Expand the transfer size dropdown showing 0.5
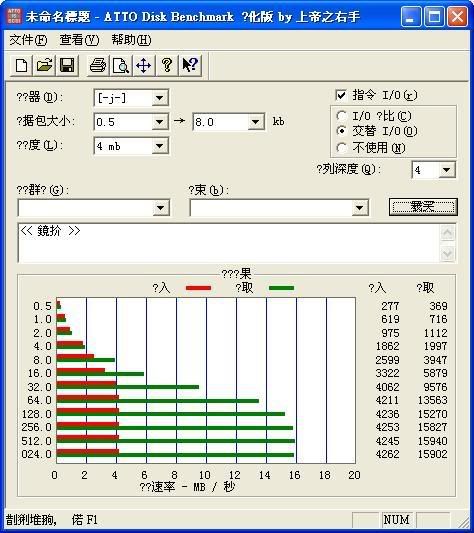This screenshot has height=533, width=474. pyautogui.click(x=159, y=122)
